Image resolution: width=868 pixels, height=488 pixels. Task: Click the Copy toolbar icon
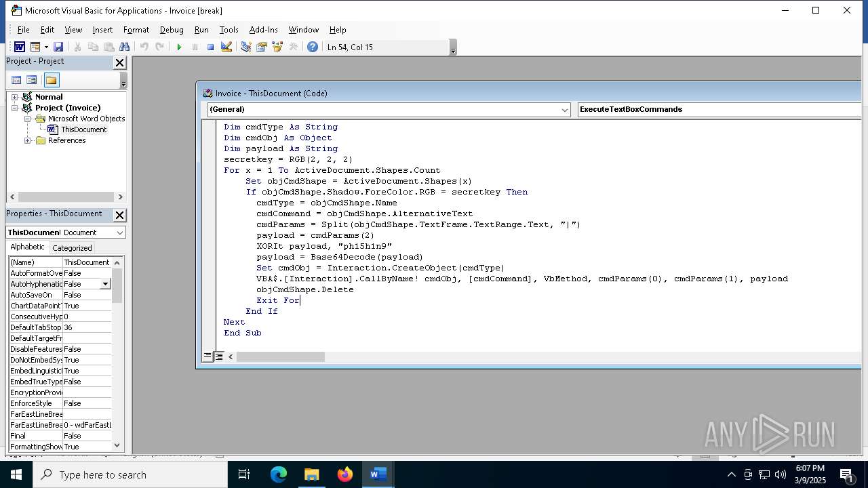93,47
